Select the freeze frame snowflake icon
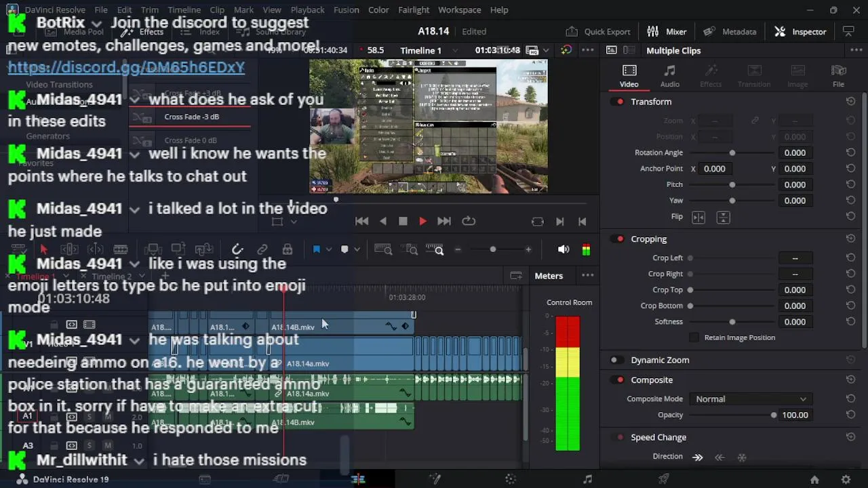Screen dimensions: 868x488 [x=742, y=457]
